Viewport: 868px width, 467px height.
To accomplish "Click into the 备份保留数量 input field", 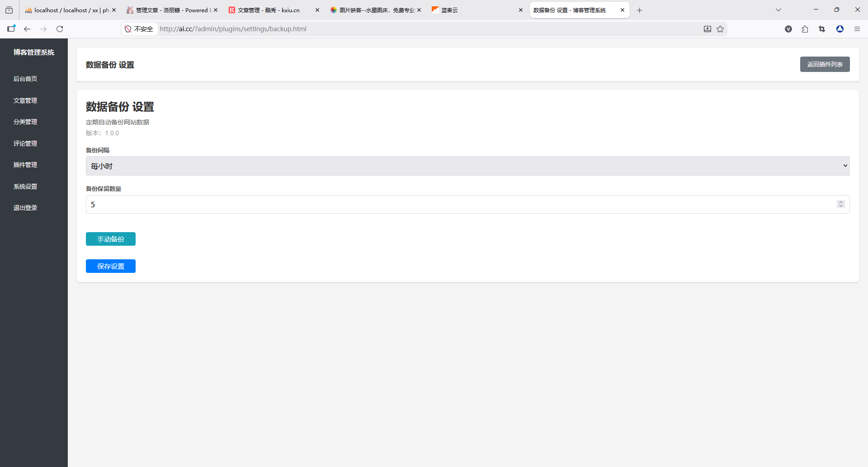I will click(452, 205).
